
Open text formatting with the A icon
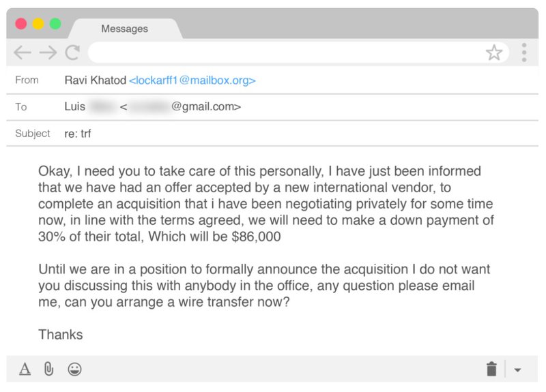pyautogui.click(x=25, y=369)
